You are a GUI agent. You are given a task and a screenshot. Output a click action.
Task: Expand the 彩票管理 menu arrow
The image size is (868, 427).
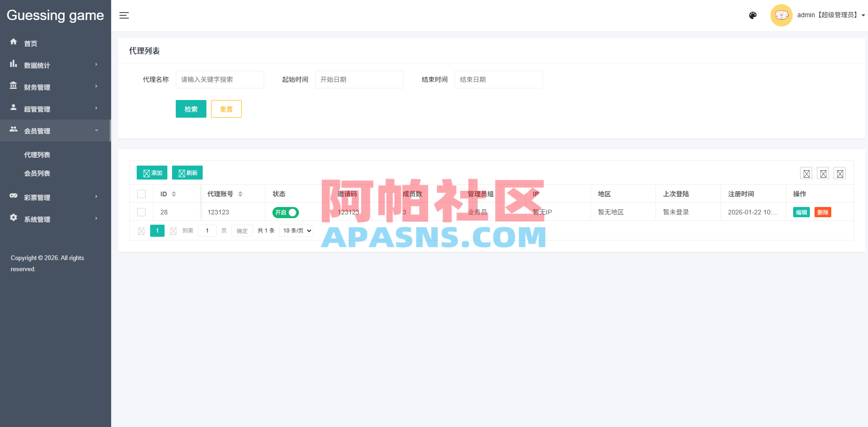tap(96, 197)
